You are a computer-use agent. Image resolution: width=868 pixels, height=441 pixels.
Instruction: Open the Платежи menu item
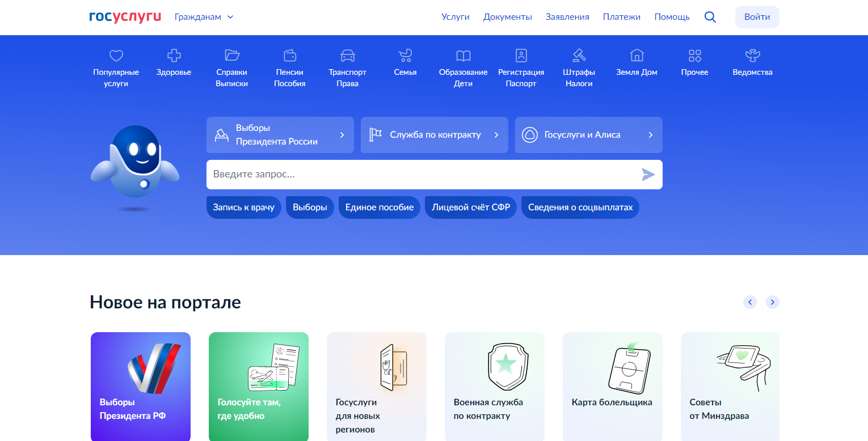pos(622,17)
